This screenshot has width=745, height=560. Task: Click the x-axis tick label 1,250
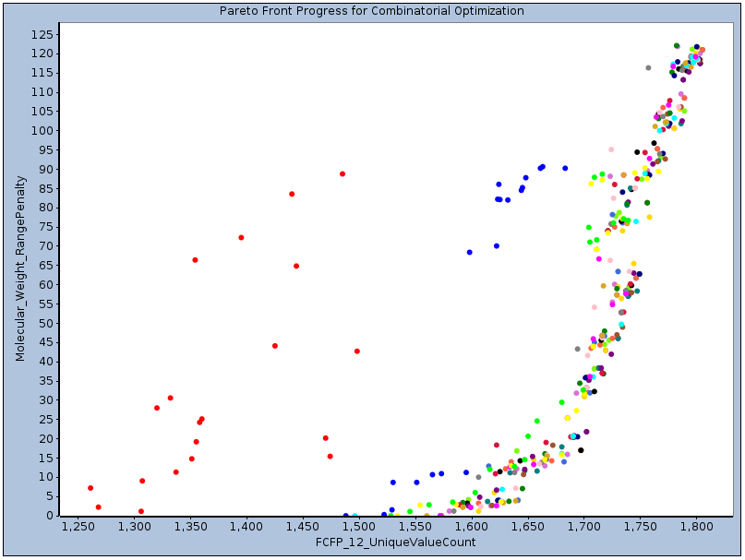[x=78, y=526]
